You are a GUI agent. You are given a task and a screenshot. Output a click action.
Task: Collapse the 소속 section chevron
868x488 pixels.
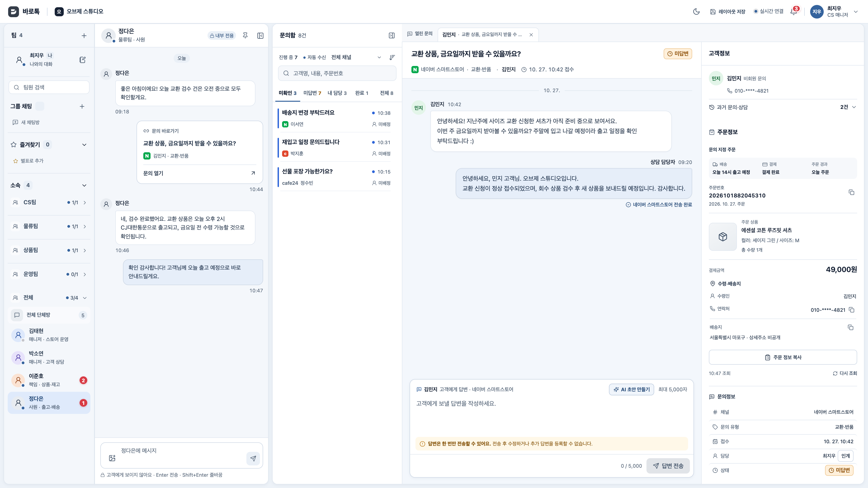click(84, 185)
